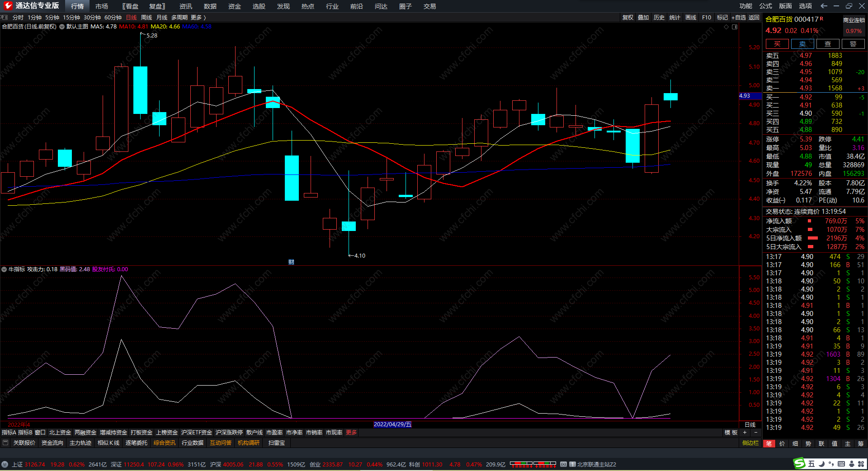Expand 更多 period options
Screen dimensions: 868x471
point(198,18)
